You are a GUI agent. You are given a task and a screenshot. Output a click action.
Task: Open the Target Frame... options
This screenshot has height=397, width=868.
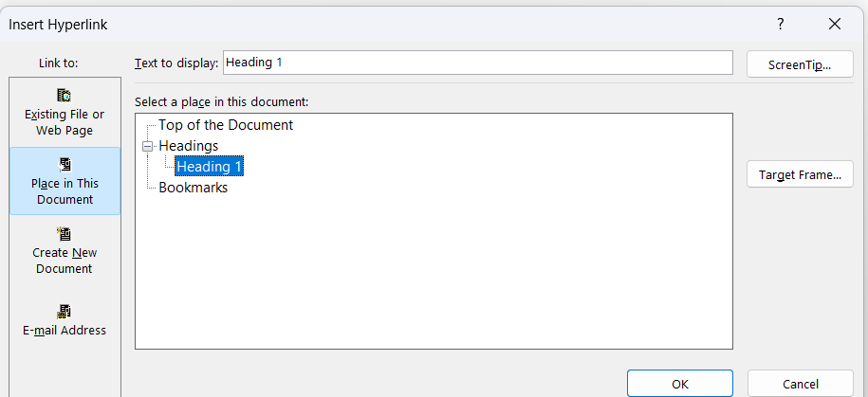click(800, 174)
